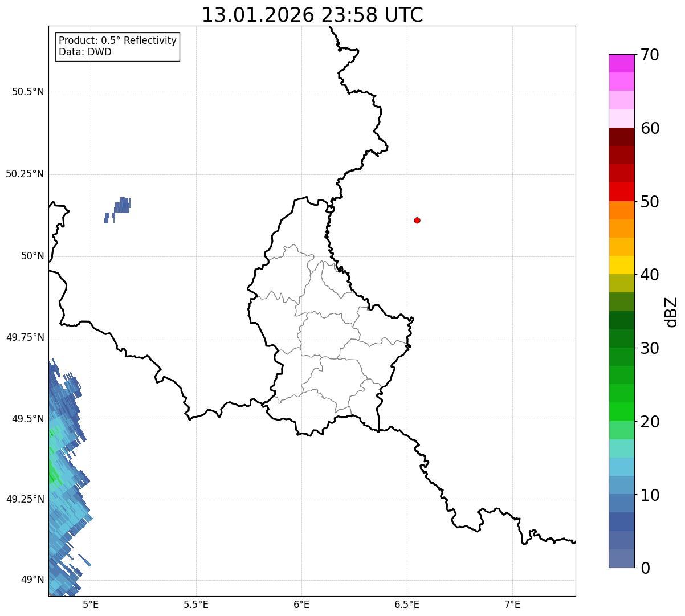Click the '30' colorbar tick label
This screenshot has height=616, width=685.
click(x=650, y=348)
